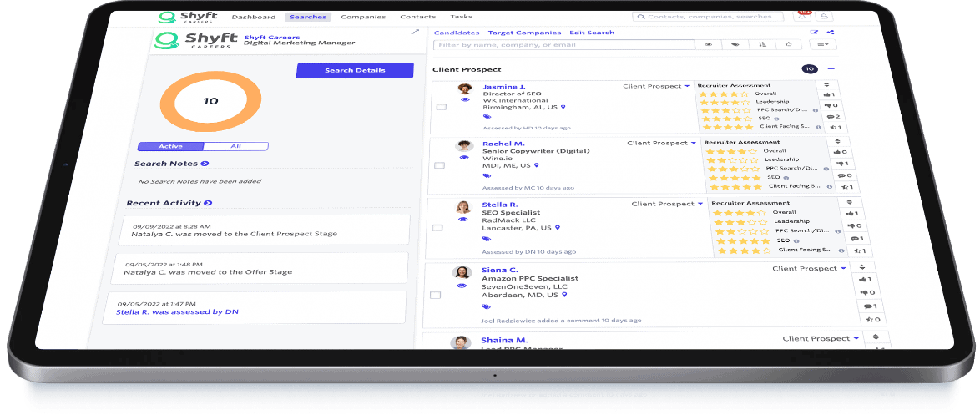Click the Search Details button
980x420 pixels.
click(x=355, y=71)
